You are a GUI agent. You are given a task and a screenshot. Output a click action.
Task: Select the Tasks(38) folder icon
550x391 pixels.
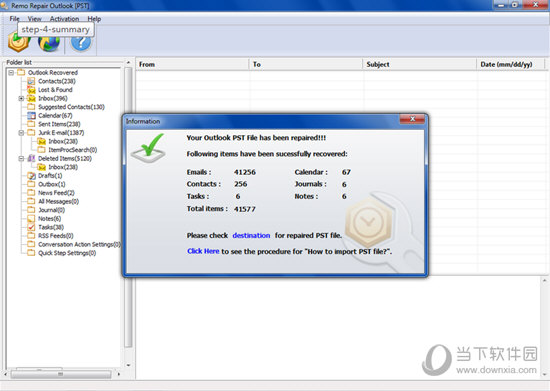tap(31, 227)
